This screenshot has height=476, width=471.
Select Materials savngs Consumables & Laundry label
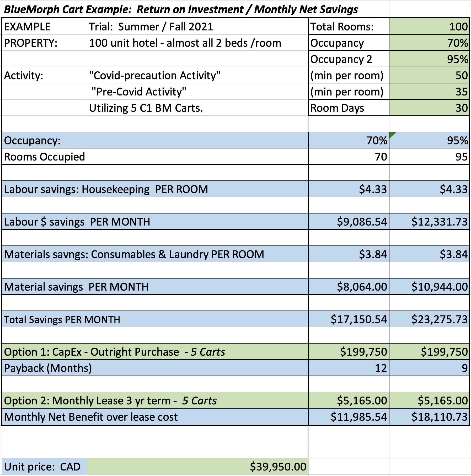coord(155,254)
